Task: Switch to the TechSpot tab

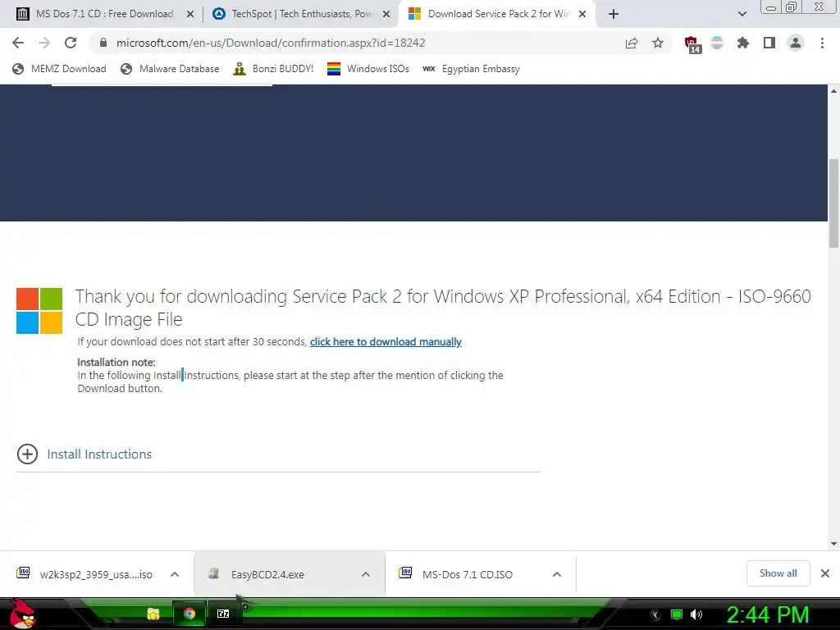Action: pyautogui.click(x=300, y=14)
